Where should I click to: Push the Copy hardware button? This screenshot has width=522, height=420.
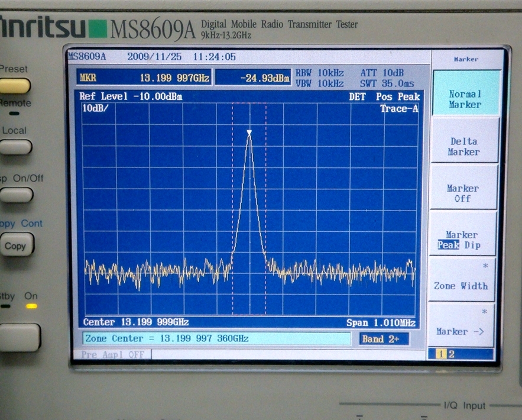click(17, 244)
